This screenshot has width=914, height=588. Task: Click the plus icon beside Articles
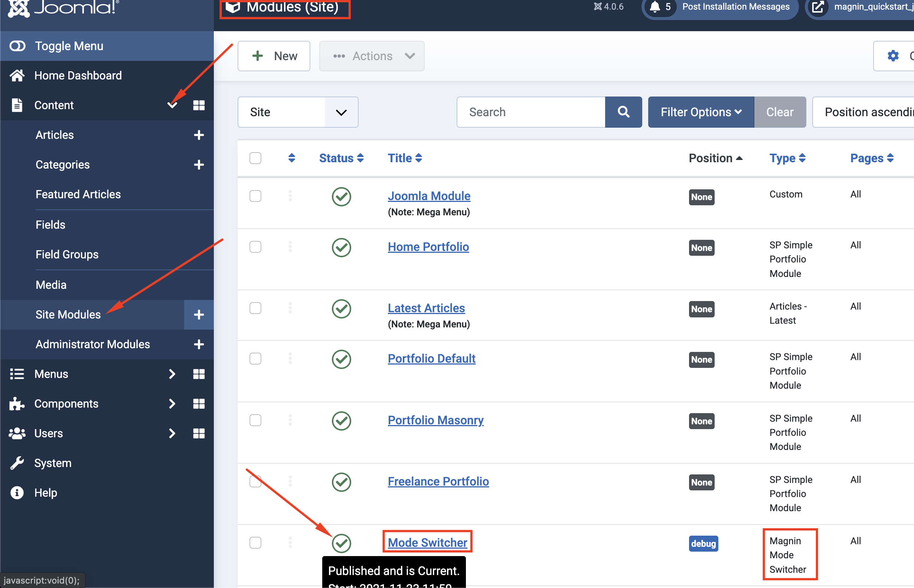199,135
